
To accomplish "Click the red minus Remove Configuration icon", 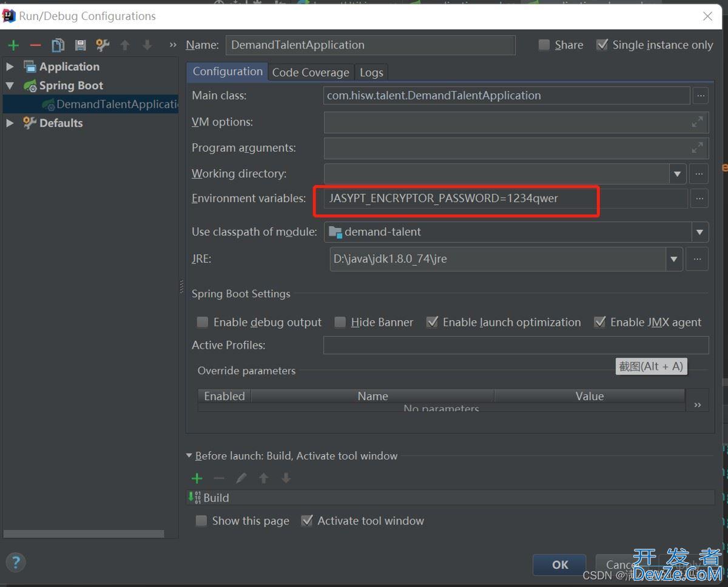I will coord(35,45).
